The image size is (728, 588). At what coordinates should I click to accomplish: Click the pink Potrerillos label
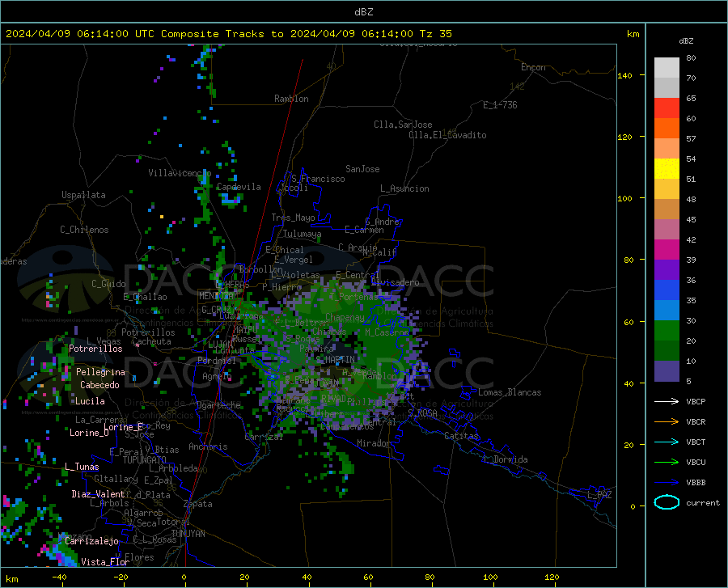tap(95, 349)
